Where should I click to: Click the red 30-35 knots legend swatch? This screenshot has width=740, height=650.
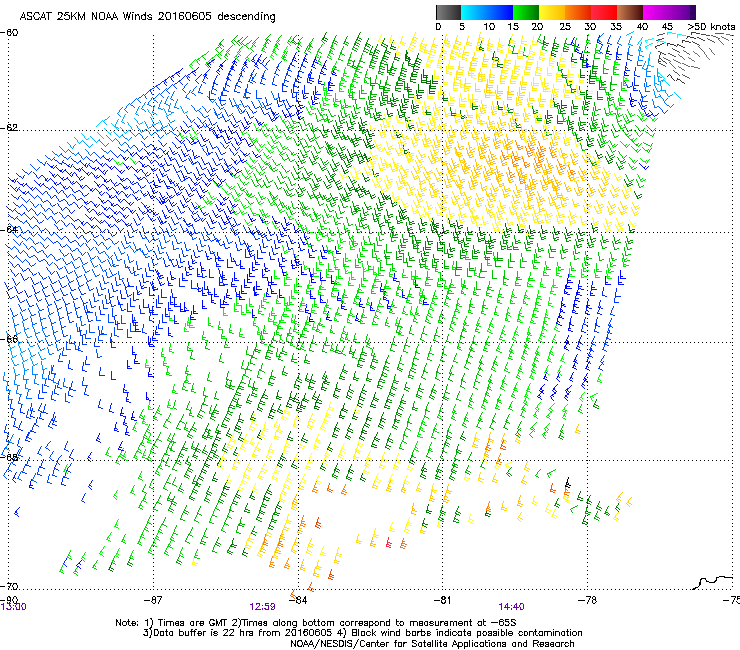point(604,12)
